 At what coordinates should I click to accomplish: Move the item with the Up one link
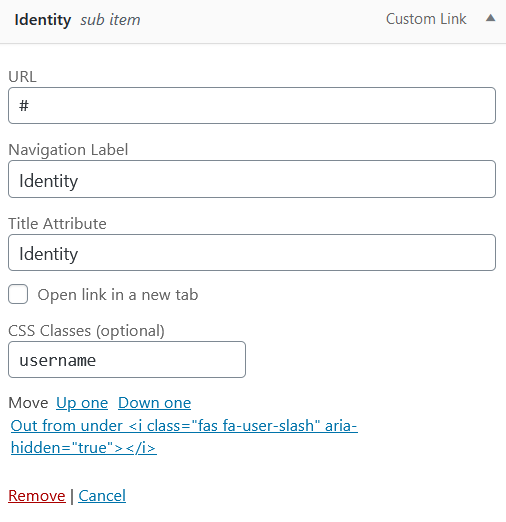pos(82,403)
